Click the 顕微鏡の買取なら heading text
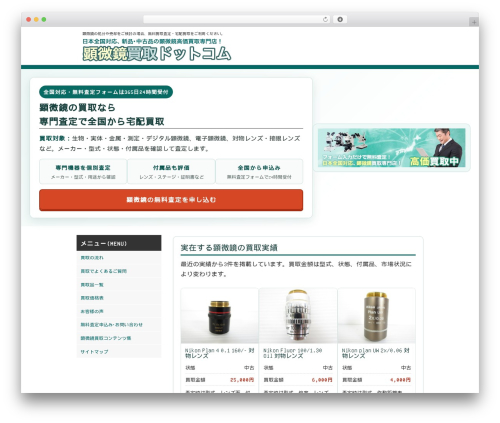Image resolution: width=500 pixels, height=423 pixels. 77,107
